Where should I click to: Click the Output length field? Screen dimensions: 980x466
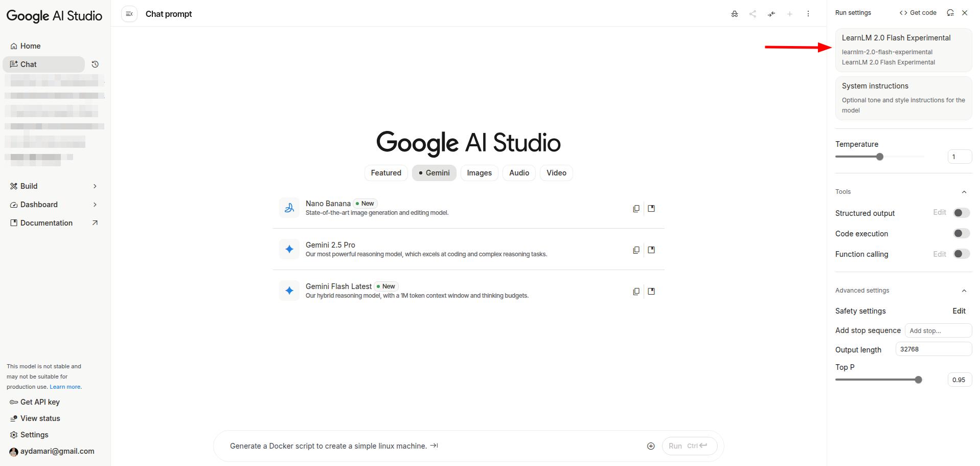933,349
